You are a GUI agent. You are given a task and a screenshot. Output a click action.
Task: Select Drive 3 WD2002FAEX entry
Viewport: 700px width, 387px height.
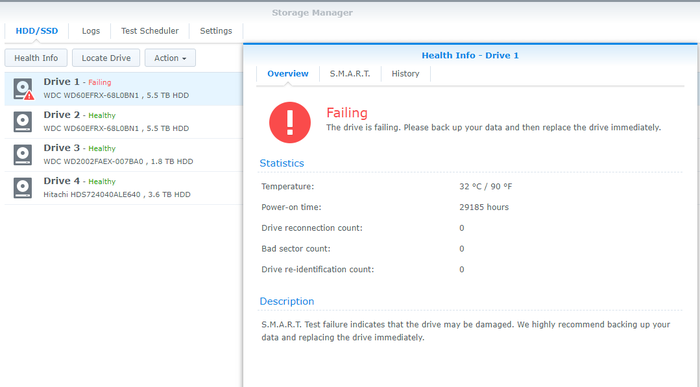point(124,155)
